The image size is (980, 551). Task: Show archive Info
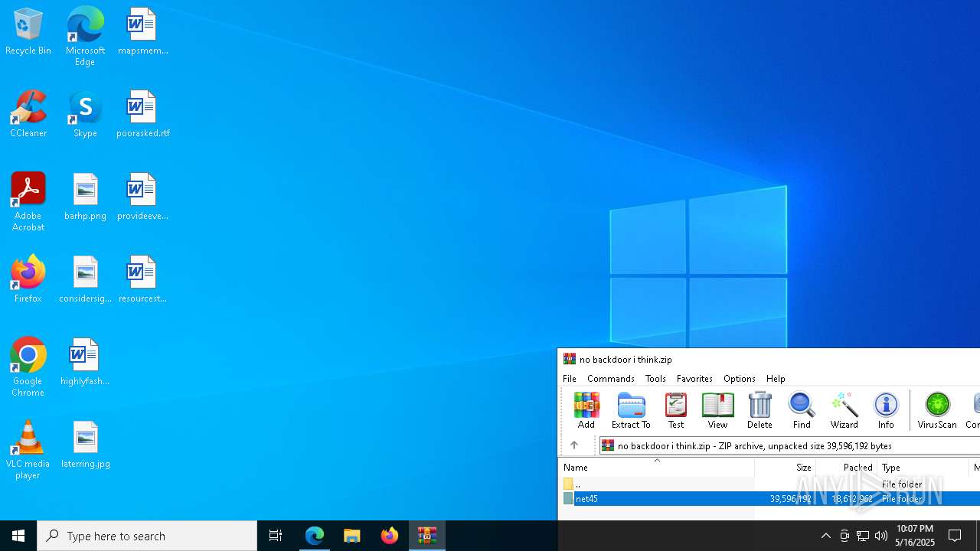886,410
